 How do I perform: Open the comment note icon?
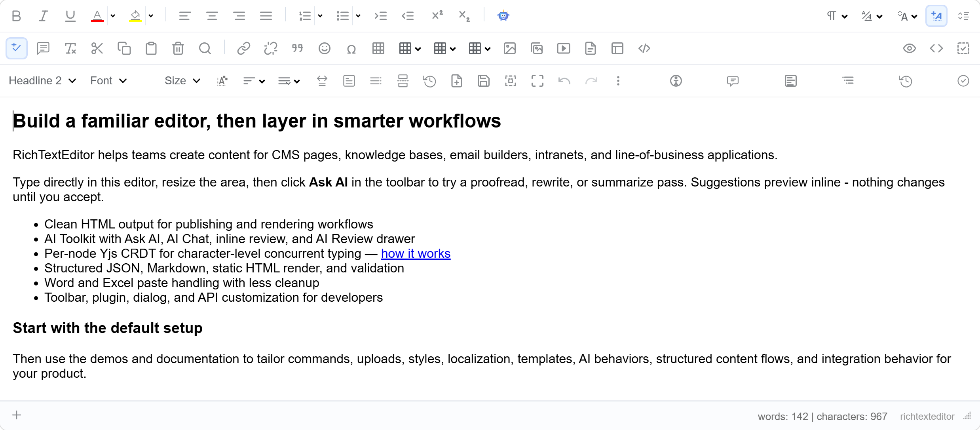pos(43,48)
